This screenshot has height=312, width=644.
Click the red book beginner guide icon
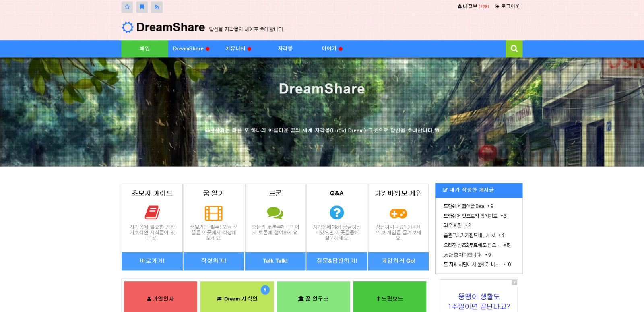coord(152,213)
